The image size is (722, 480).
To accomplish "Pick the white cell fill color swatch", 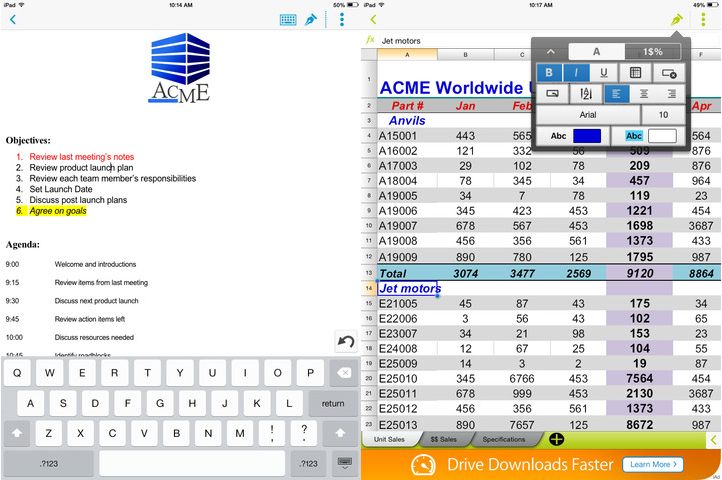I will pyautogui.click(x=662, y=136).
